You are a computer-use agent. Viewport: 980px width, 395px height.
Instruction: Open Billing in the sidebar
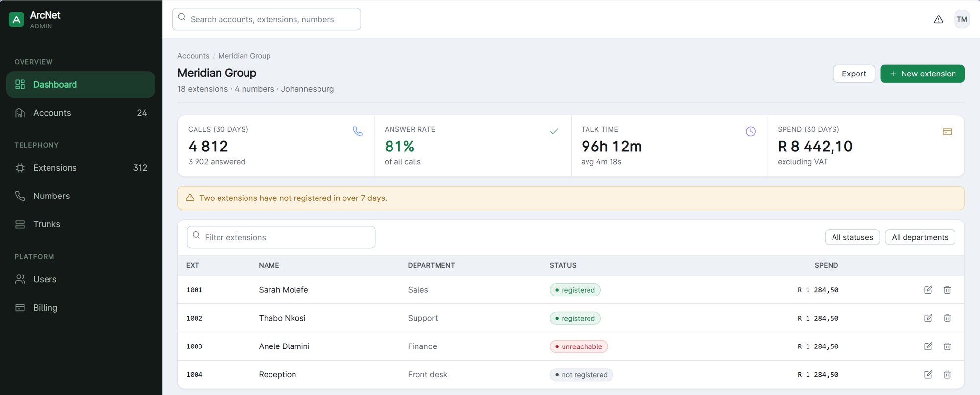coord(81,308)
